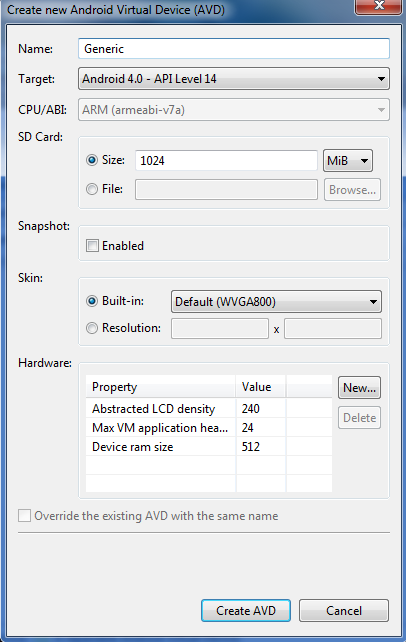Open the Target dropdown showing Android 4.0
This screenshot has height=642, width=406.
pos(234,79)
